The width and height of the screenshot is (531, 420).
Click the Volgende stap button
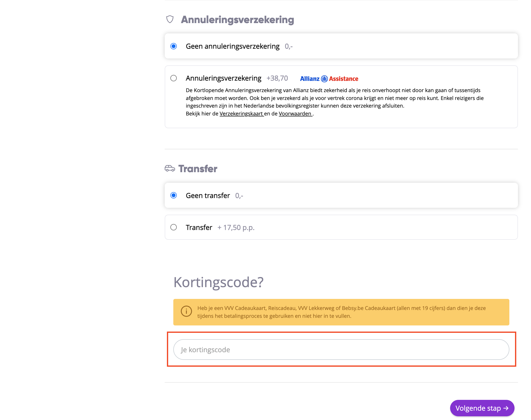coord(482,408)
